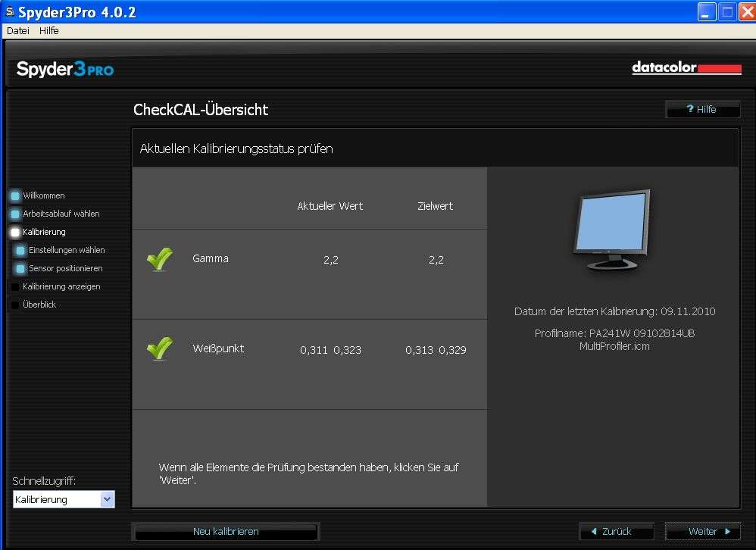Proceed with the Weiter button
The image size is (756, 550).
pyautogui.click(x=702, y=532)
